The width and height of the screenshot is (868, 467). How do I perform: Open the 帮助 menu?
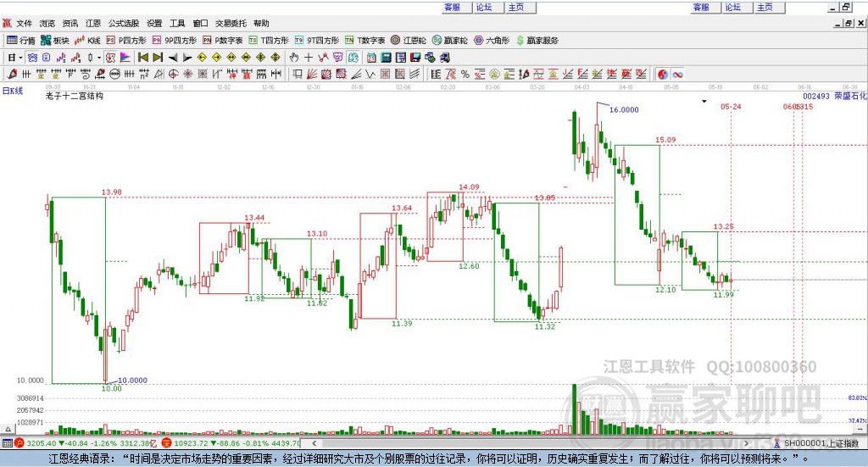click(x=261, y=23)
